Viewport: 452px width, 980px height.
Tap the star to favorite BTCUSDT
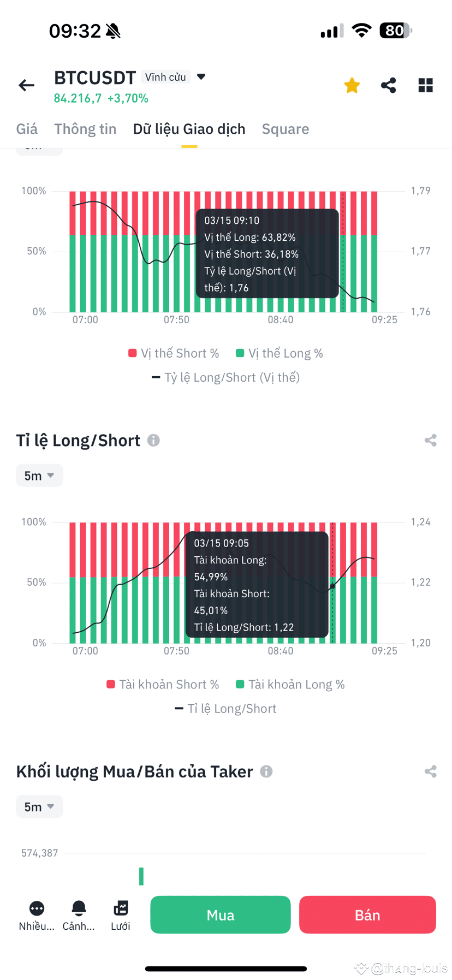pyautogui.click(x=352, y=85)
